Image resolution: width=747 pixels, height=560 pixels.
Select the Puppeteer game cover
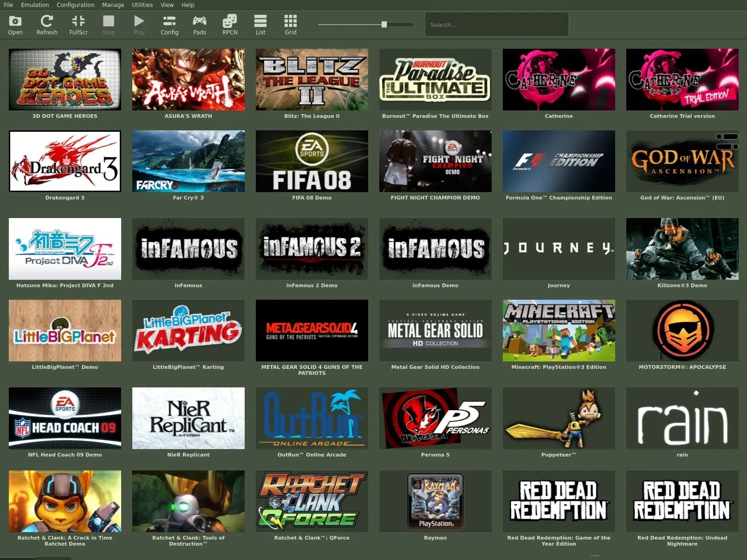(x=559, y=418)
